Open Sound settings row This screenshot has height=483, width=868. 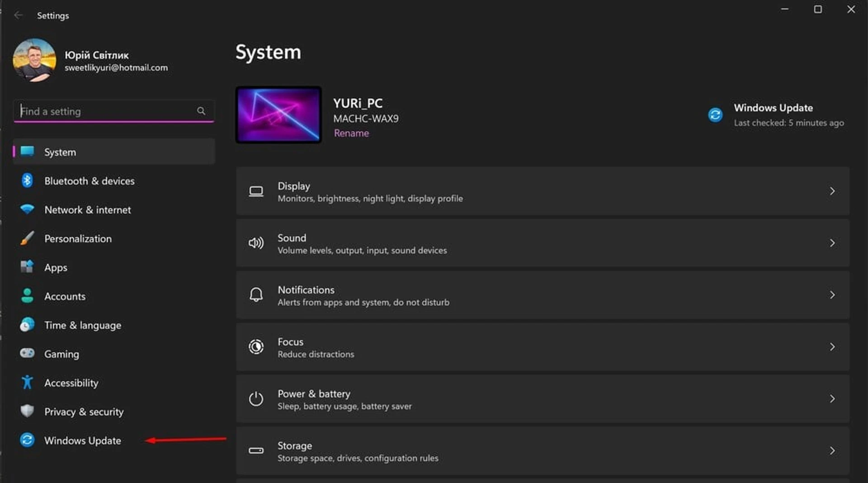[x=542, y=243]
